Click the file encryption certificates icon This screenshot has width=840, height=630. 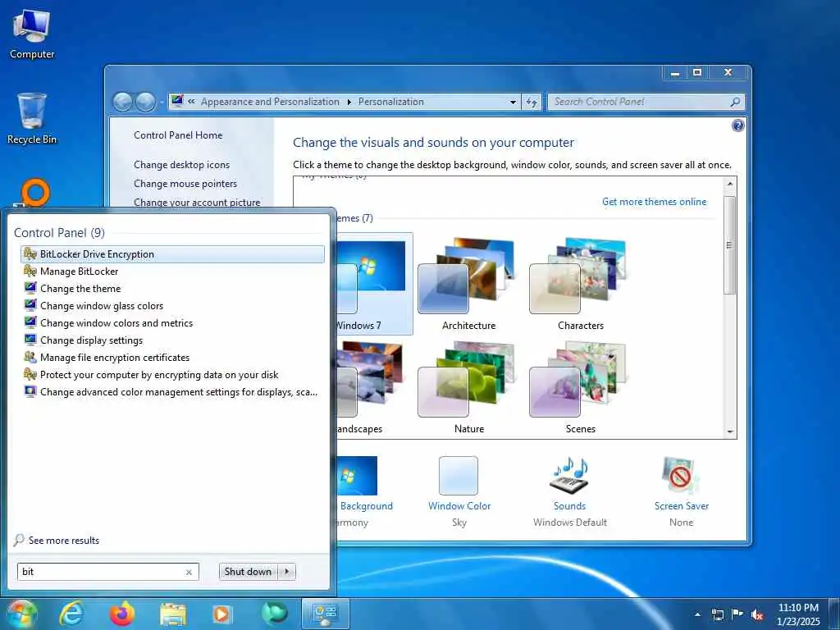30,357
